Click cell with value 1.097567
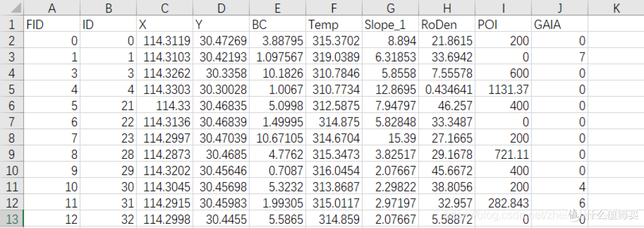 point(278,57)
